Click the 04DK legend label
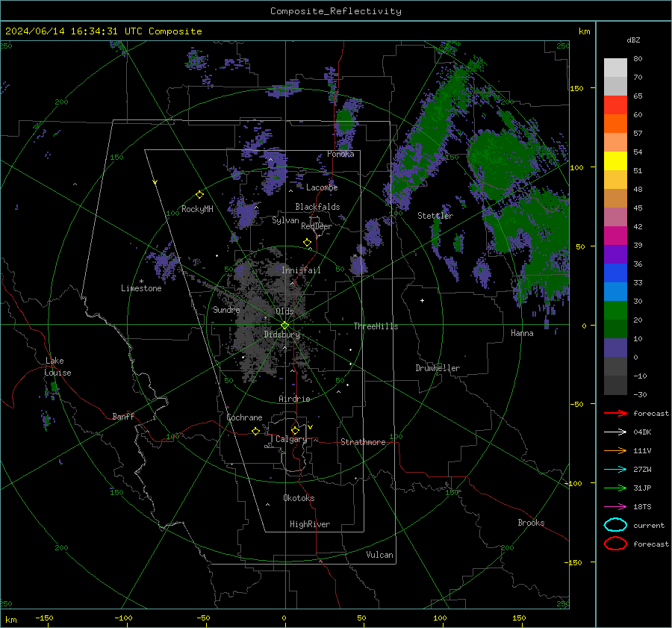 pos(642,432)
